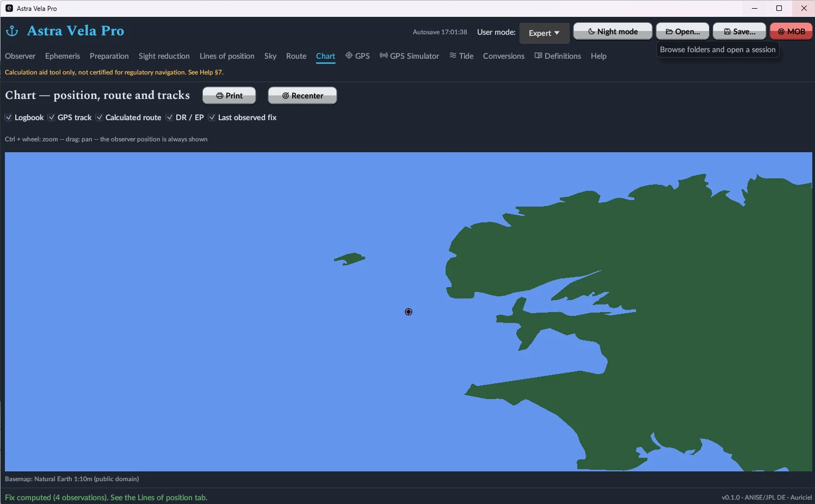The height and width of the screenshot is (504, 815).
Task: Switch to the Sight reduction tab
Action: click(164, 56)
